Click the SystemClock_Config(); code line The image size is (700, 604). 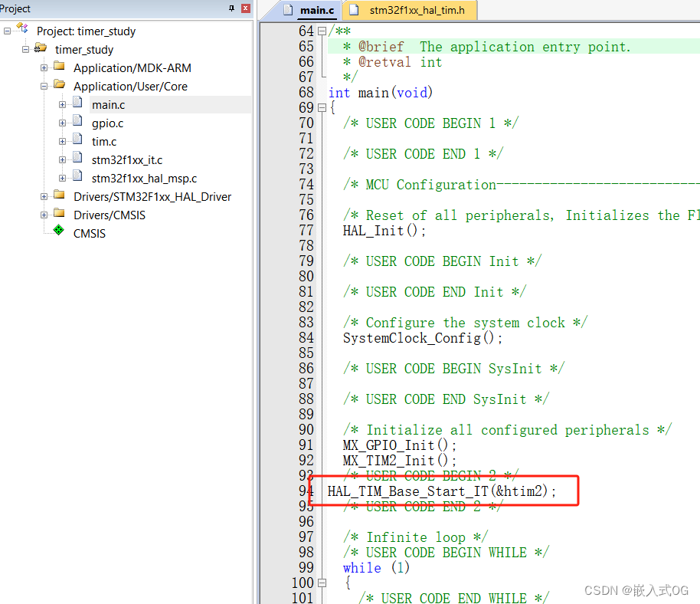click(x=423, y=338)
